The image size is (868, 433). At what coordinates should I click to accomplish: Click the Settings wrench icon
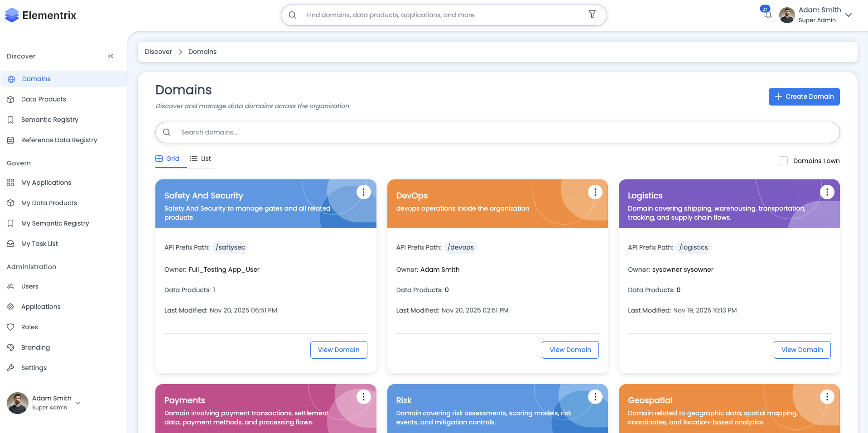pos(10,368)
